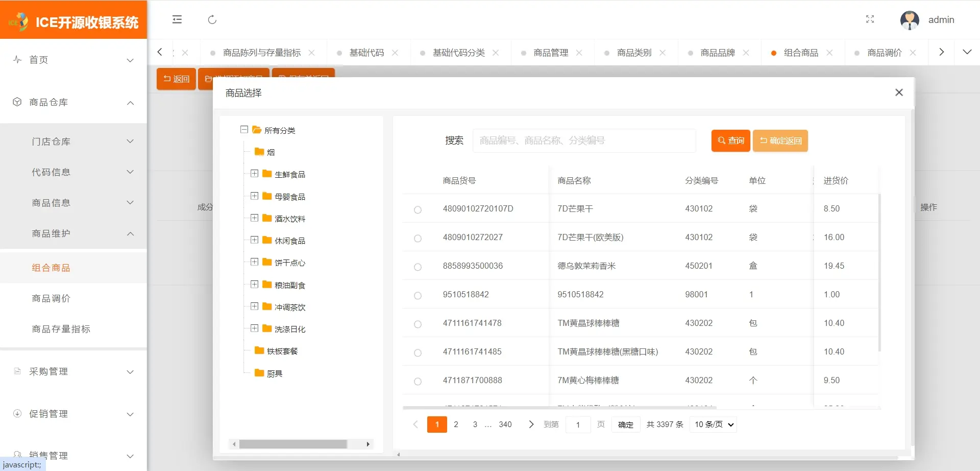Click the 查询 search button
Image resolution: width=980 pixels, height=471 pixels.
731,140
